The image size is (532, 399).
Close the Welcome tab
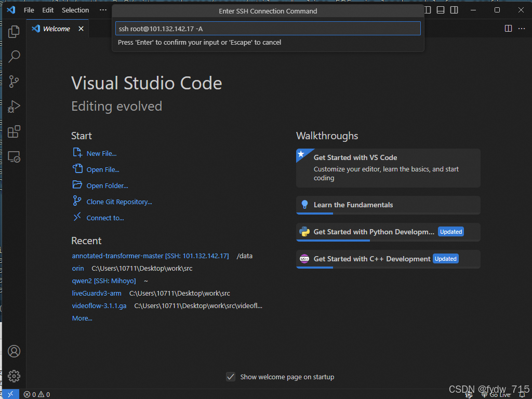(x=81, y=29)
